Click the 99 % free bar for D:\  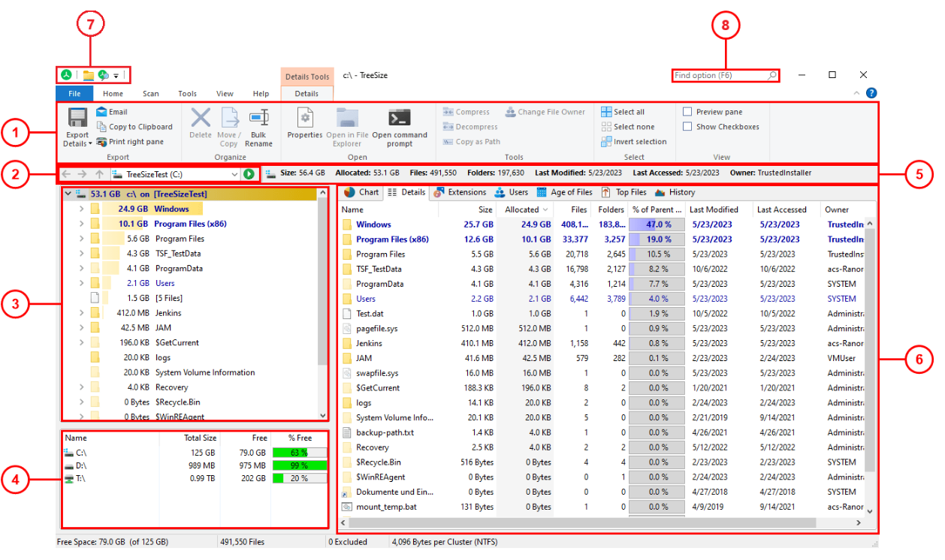300,466
